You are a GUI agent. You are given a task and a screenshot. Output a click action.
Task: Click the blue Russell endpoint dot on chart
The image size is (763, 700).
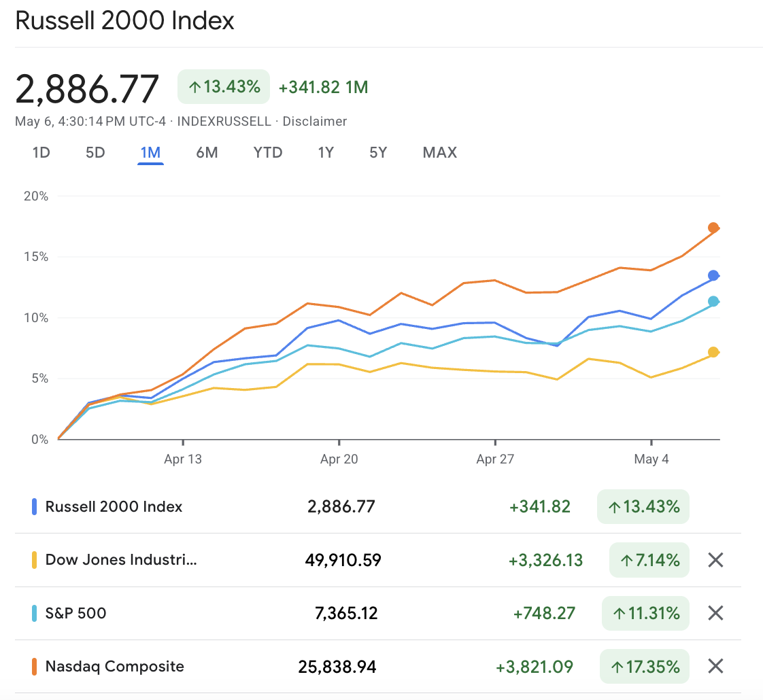point(713,275)
